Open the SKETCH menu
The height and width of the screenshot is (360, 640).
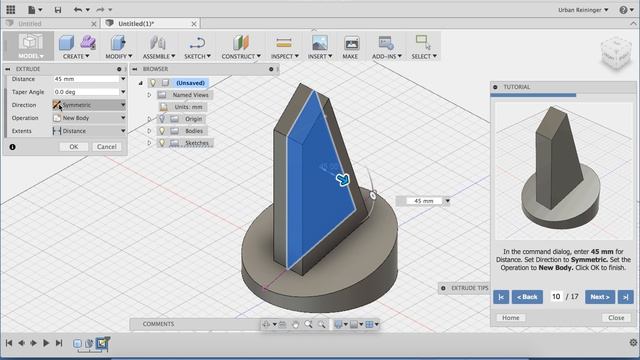click(x=198, y=56)
